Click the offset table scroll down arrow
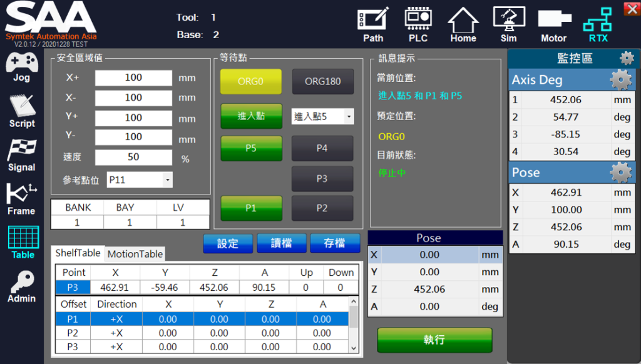641x364 pixels. pyautogui.click(x=354, y=348)
